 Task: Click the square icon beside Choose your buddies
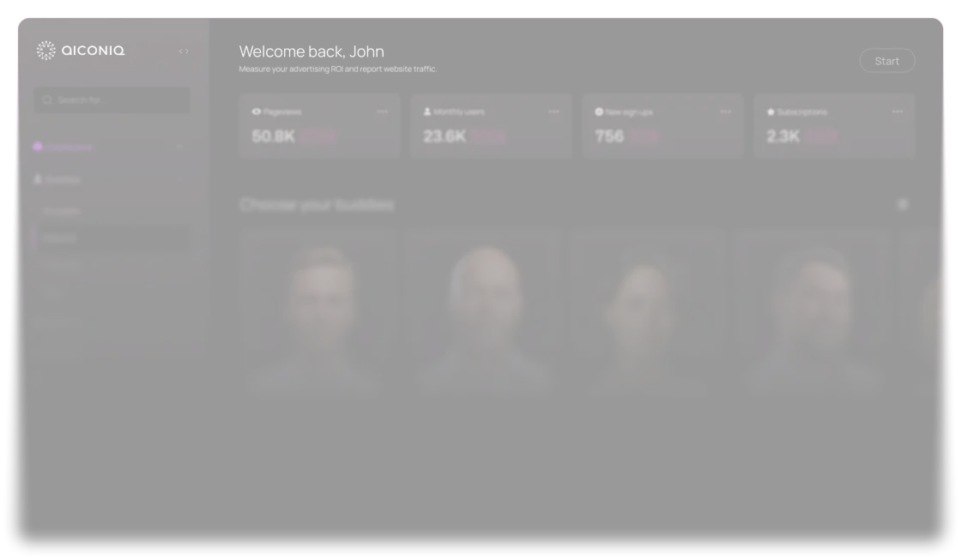click(x=903, y=204)
